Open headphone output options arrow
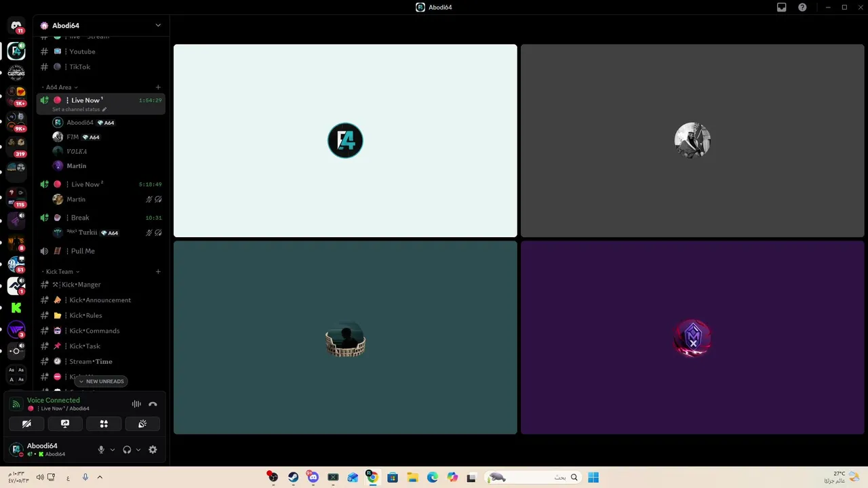 [x=138, y=449]
